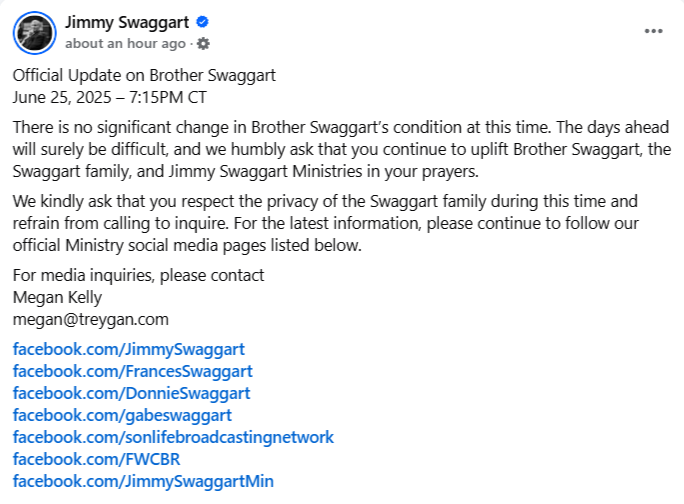684x504 pixels.
Task: Open Jimmy Swaggart's profile picture
Action: coord(34,33)
